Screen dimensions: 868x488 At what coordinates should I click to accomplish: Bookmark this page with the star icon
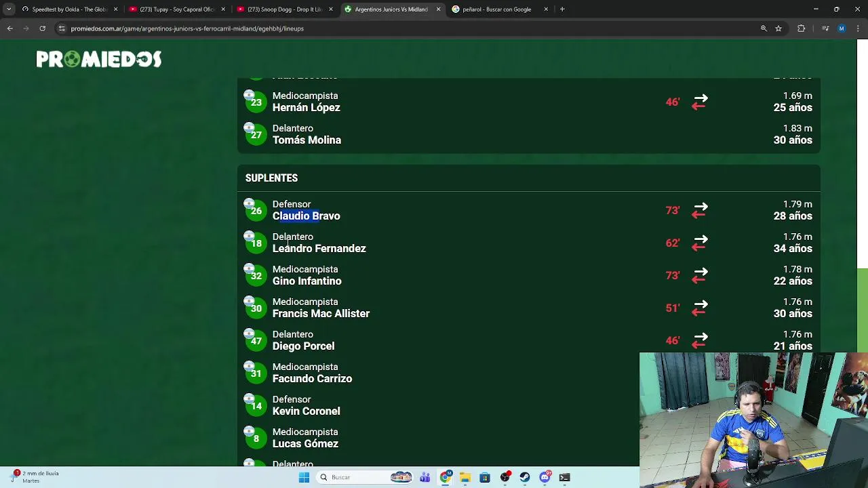(x=778, y=28)
